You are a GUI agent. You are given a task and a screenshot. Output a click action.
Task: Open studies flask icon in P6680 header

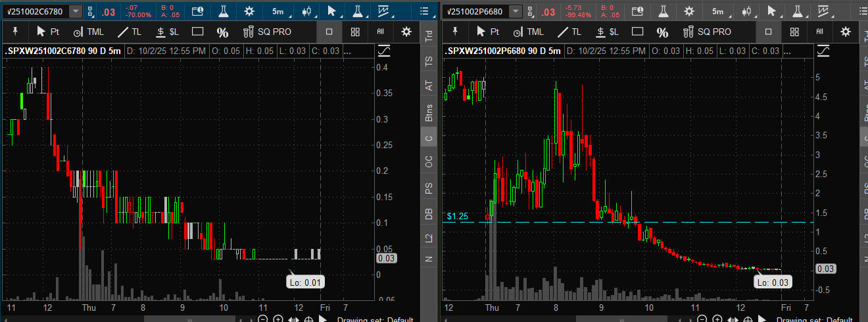(663, 11)
